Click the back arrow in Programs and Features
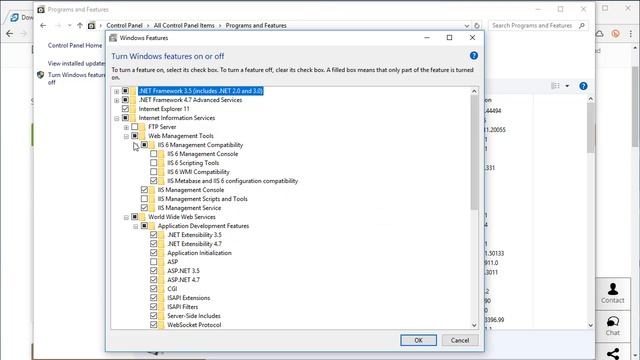Screen dimensions: 640x360 click(x=43, y=25)
